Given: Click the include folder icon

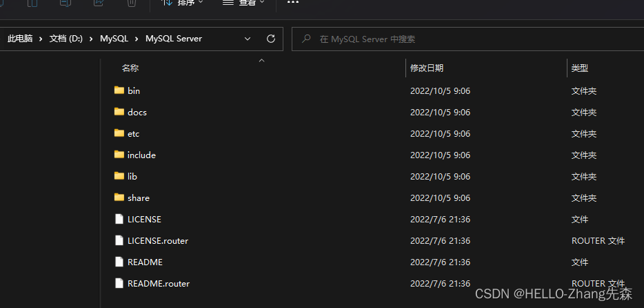Looking at the screenshot, I should 119,154.
